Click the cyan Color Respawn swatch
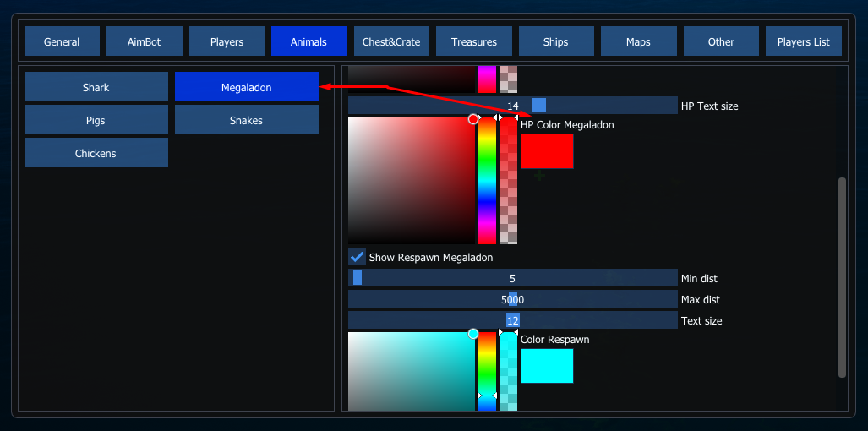Screen dimensions: 868x431 547,366
